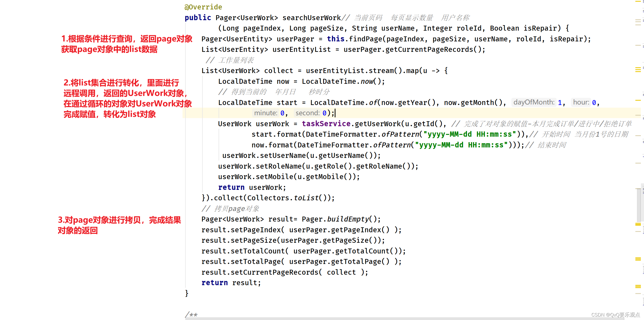
Task: Click the 'String userName' parameter
Action: tap(383, 28)
